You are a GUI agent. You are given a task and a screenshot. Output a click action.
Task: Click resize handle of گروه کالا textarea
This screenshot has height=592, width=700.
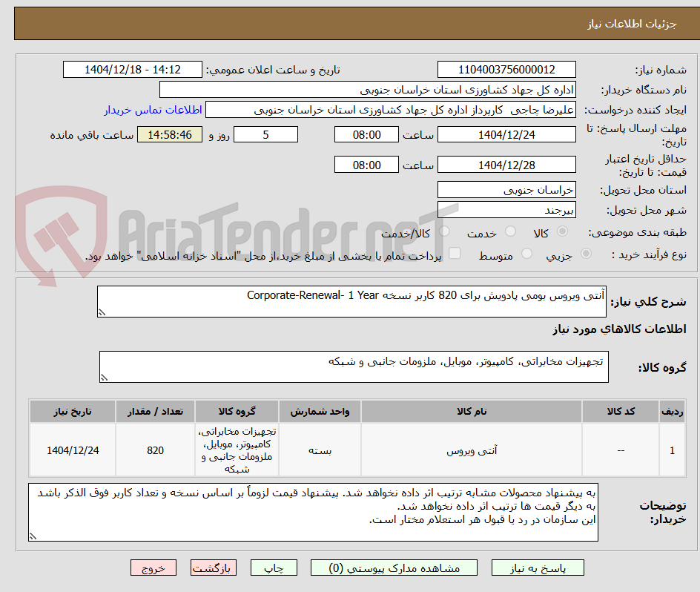[x=104, y=378]
